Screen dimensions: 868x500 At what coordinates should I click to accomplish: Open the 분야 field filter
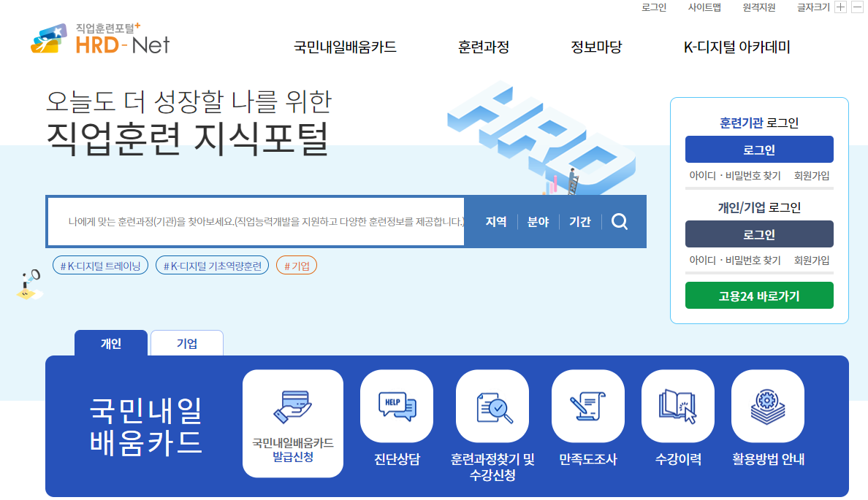pyautogui.click(x=538, y=222)
